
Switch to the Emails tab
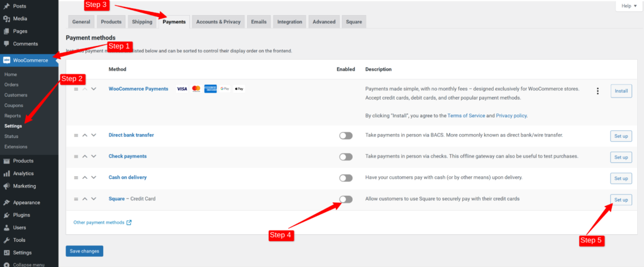click(x=259, y=22)
